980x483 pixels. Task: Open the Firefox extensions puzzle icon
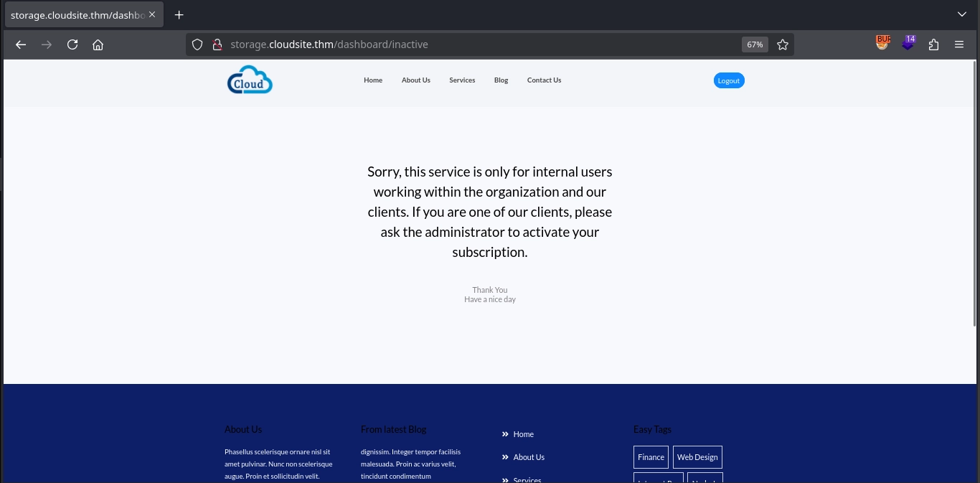tap(933, 44)
